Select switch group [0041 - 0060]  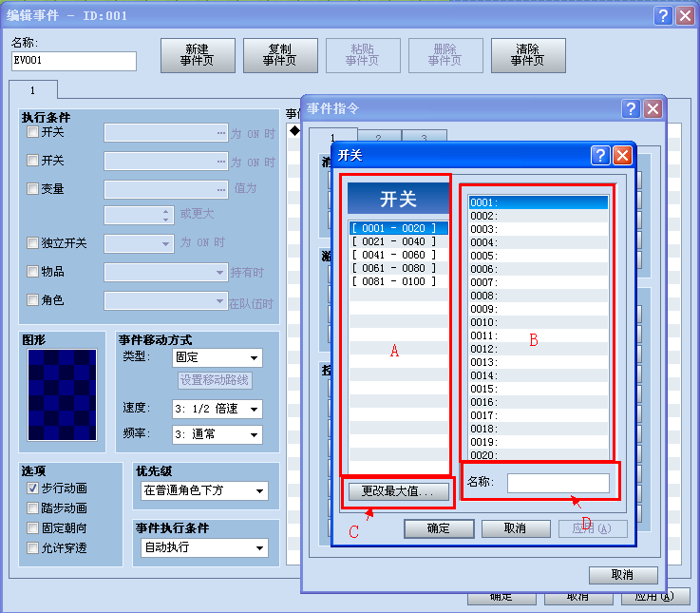tap(398, 255)
